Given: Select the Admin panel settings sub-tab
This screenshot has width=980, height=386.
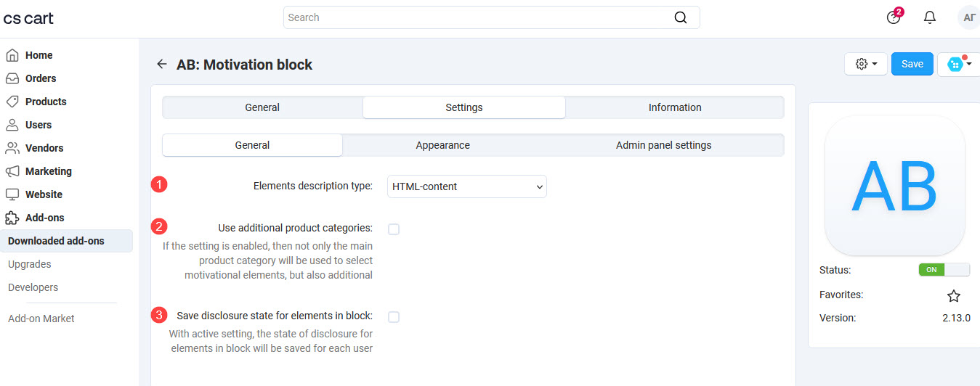Looking at the screenshot, I should point(664,145).
